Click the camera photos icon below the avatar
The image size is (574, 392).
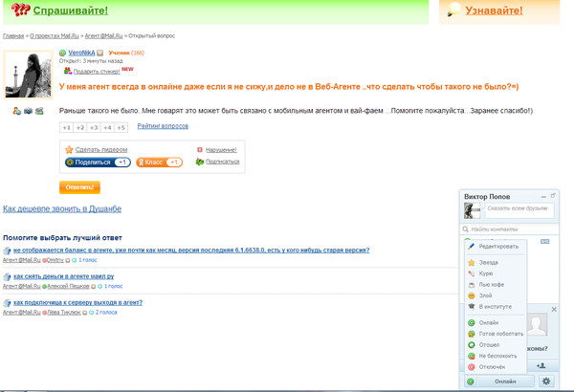point(28,111)
